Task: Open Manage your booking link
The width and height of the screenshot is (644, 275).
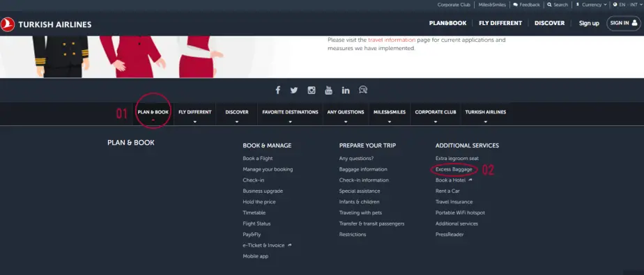Action: tap(268, 169)
